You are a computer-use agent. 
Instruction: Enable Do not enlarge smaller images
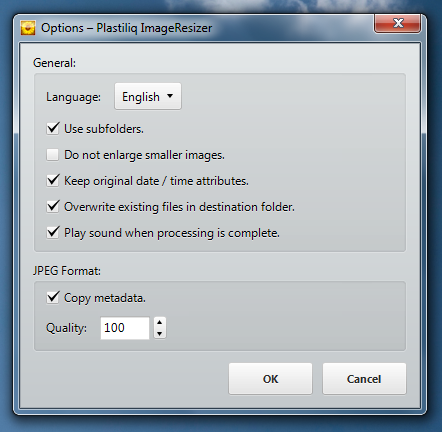pyautogui.click(x=52, y=155)
